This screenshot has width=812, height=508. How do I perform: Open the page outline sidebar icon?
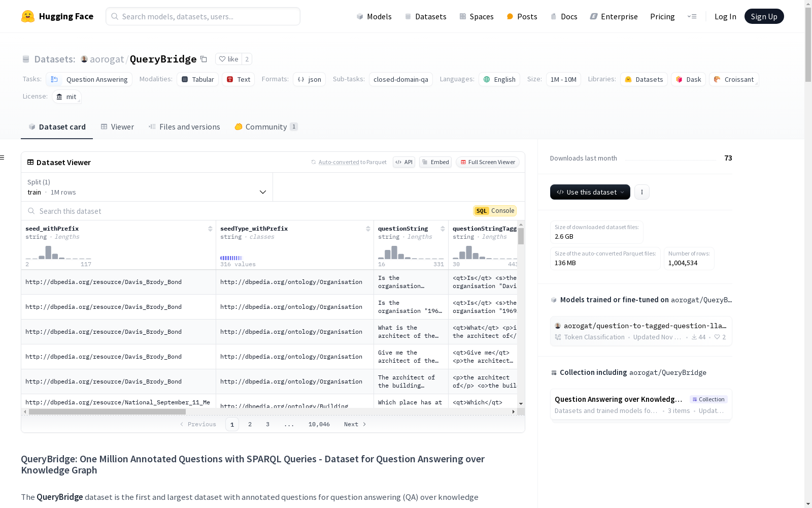click(x=2, y=157)
